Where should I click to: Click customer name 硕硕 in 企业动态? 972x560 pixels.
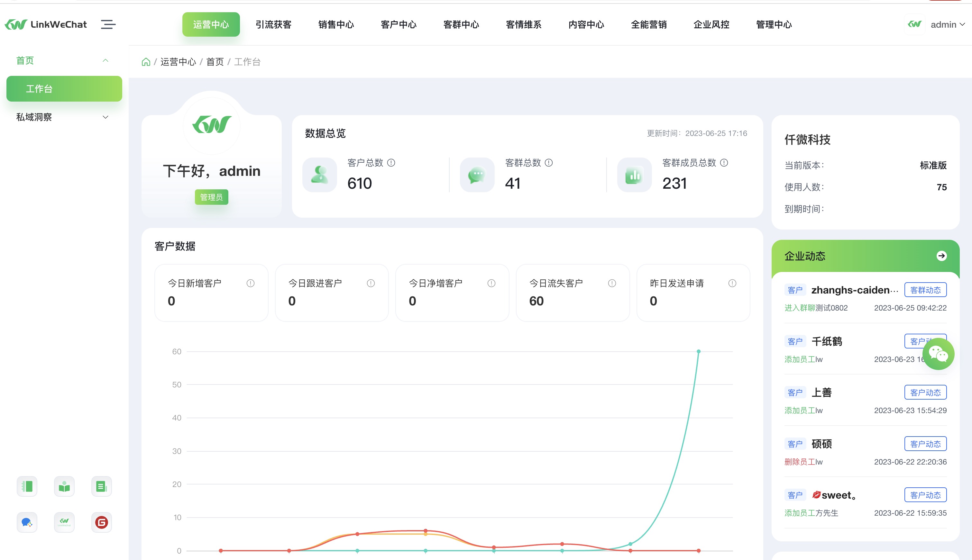[821, 444]
